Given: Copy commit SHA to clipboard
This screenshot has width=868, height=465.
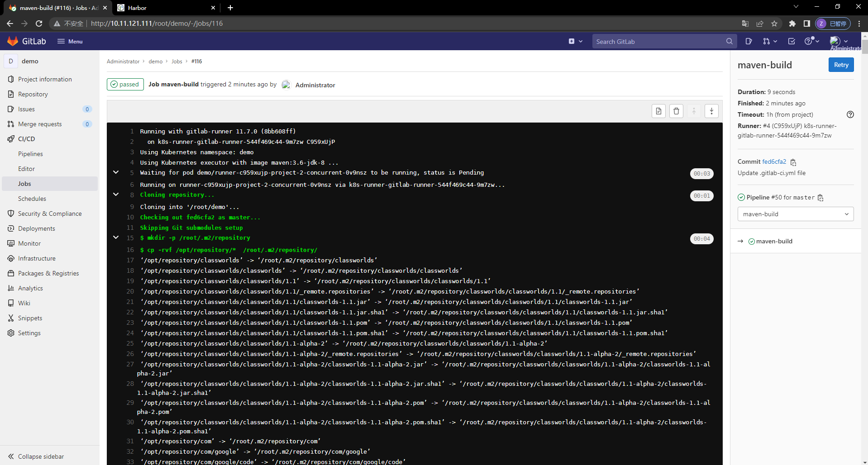Looking at the screenshot, I should (x=793, y=162).
